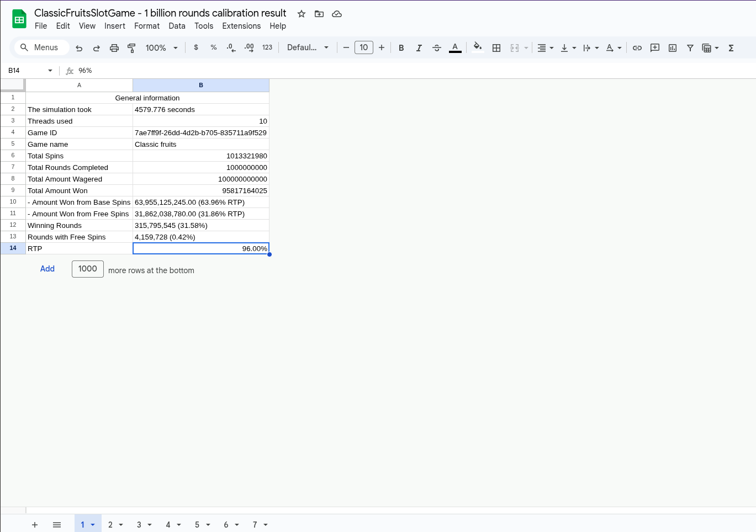The image size is (756, 532).
Task: Decrease font size minus button
Action: (x=346, y=47)
